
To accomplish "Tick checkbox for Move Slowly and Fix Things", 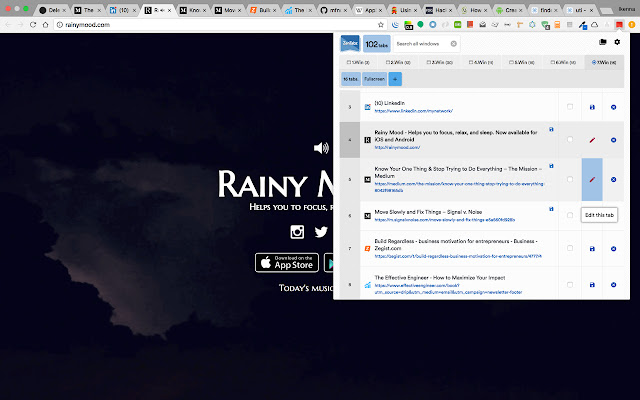I will (x=570, y=215).
